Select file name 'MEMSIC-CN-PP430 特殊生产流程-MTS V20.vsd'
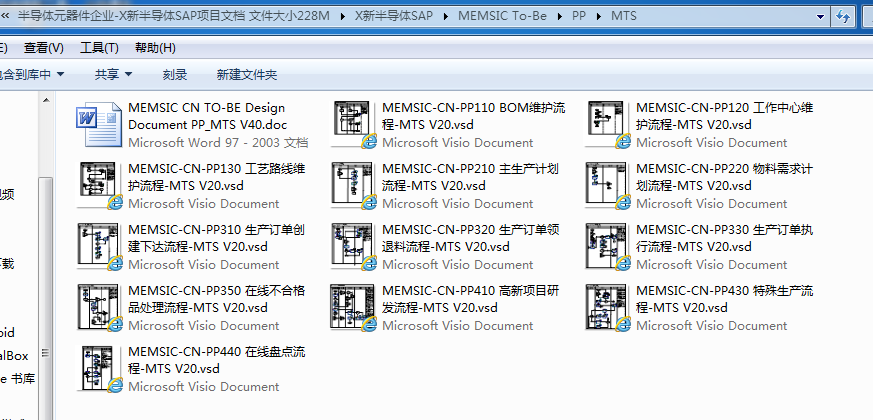873x420 pixels. point(725,299)
